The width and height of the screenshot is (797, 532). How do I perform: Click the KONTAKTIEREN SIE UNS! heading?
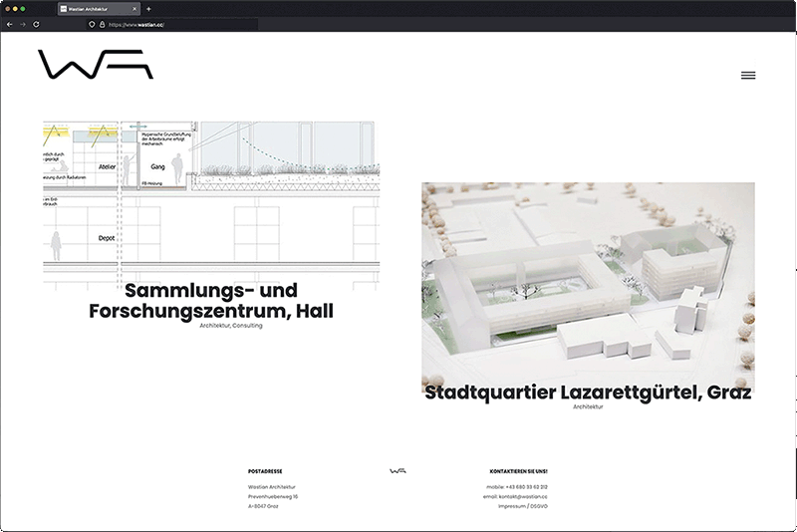pyautogui.click(x=518, y=471)
